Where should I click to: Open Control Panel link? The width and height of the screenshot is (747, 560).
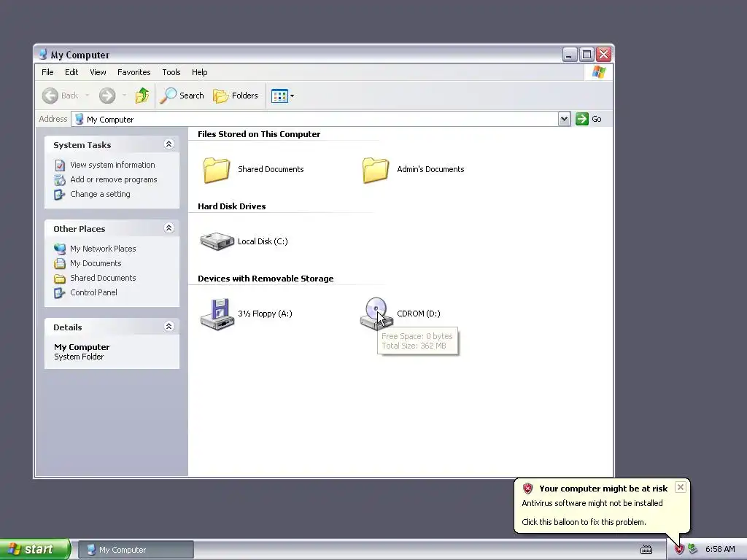tap(93, 292)
